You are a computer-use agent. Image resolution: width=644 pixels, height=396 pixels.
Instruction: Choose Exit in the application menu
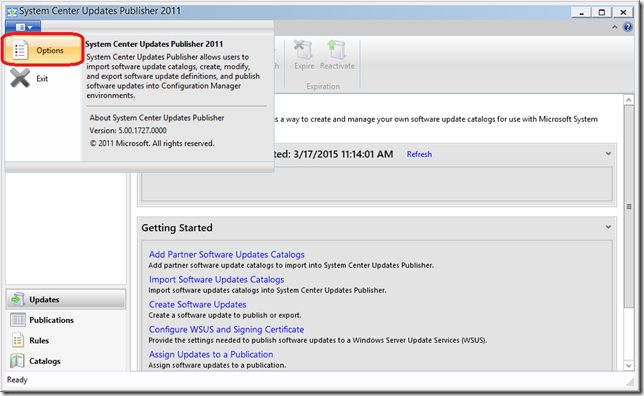42,78
